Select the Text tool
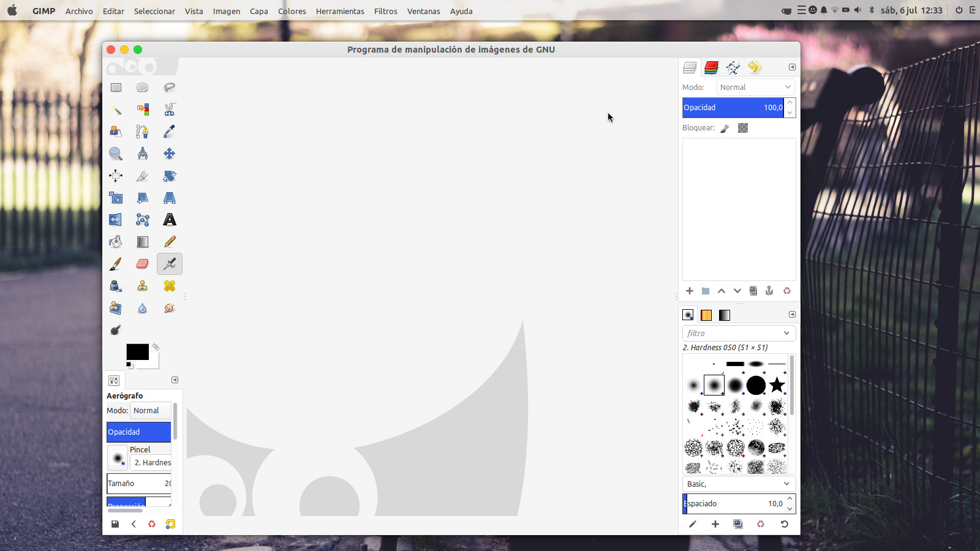 coord(170,220)
